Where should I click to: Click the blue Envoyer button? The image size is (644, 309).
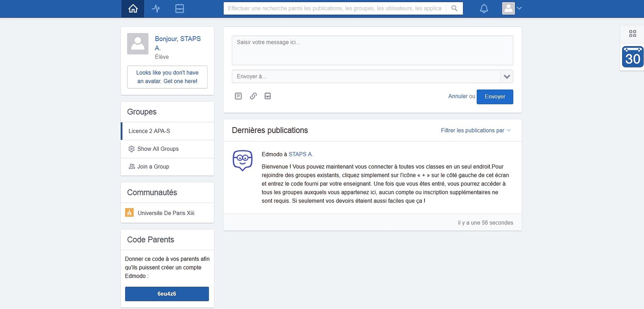click(x=495, y=97)
